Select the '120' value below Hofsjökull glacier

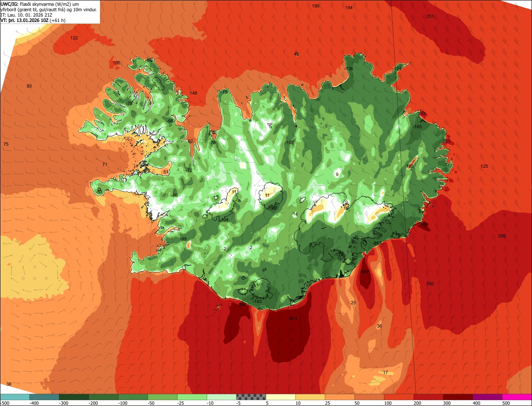(x=273, y=208)
